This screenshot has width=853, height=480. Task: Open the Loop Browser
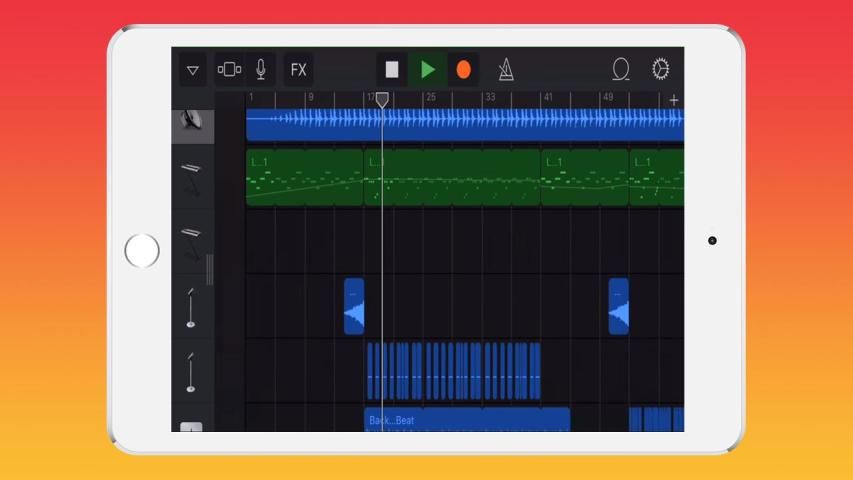(621, 70)
